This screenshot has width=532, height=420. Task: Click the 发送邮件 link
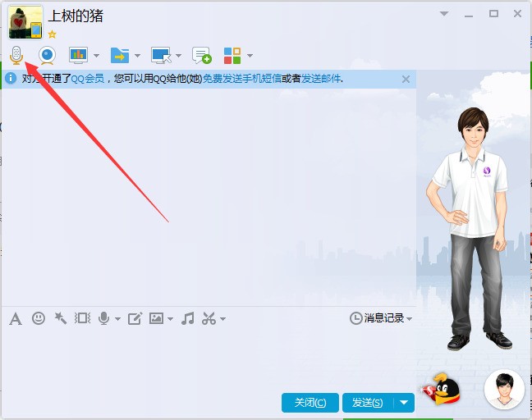321,79
